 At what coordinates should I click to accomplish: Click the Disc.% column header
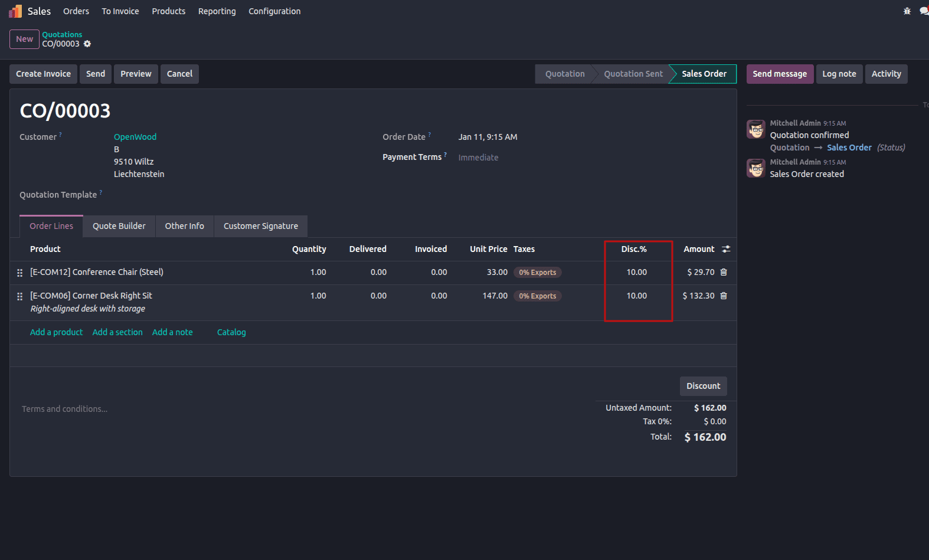pos(634,249)
